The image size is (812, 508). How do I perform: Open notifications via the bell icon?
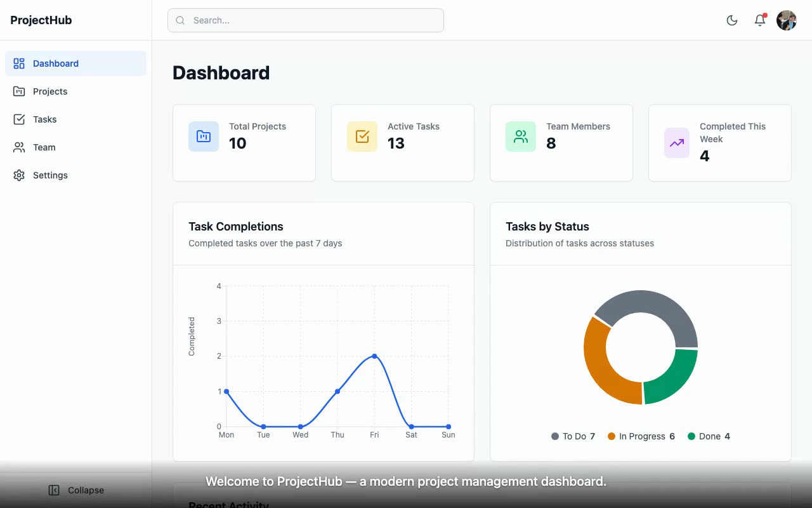(x=760, y=20)
